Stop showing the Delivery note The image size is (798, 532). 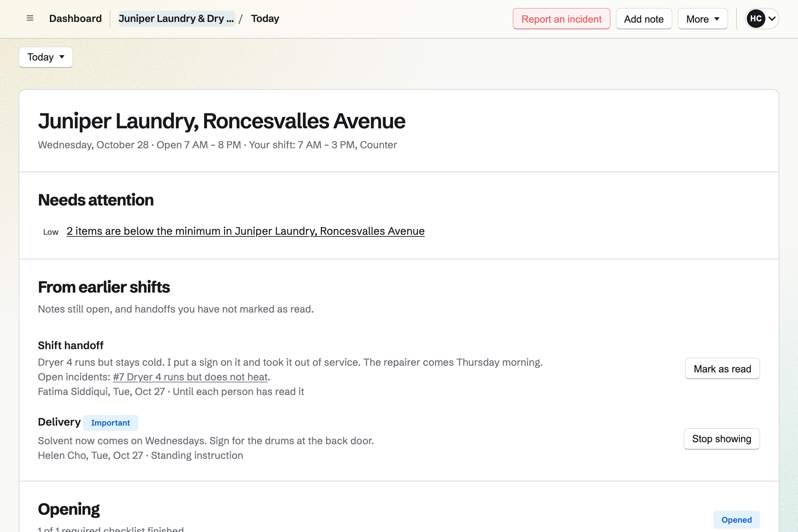(x=721, y=439)
